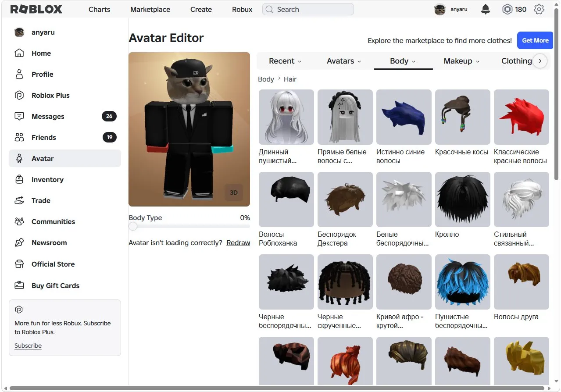Viewport: 561px width, 392px height.
Task: Click the Body breadcrumb link
Action: point(266,79)
